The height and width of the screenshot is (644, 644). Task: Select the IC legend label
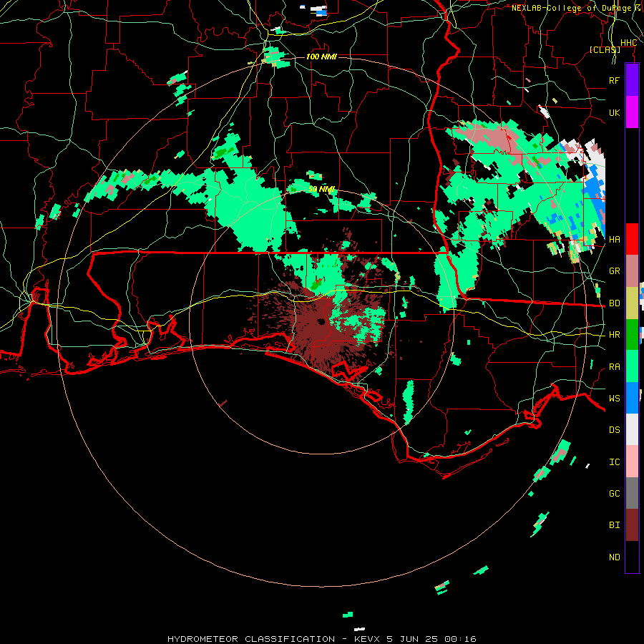pos(614,462)
